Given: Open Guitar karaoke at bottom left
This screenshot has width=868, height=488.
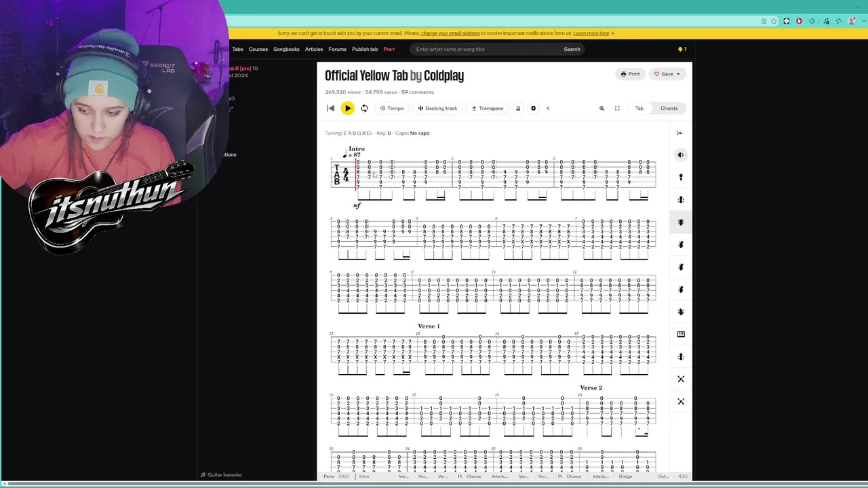Looking at the screenshot, I should point(221,474).
